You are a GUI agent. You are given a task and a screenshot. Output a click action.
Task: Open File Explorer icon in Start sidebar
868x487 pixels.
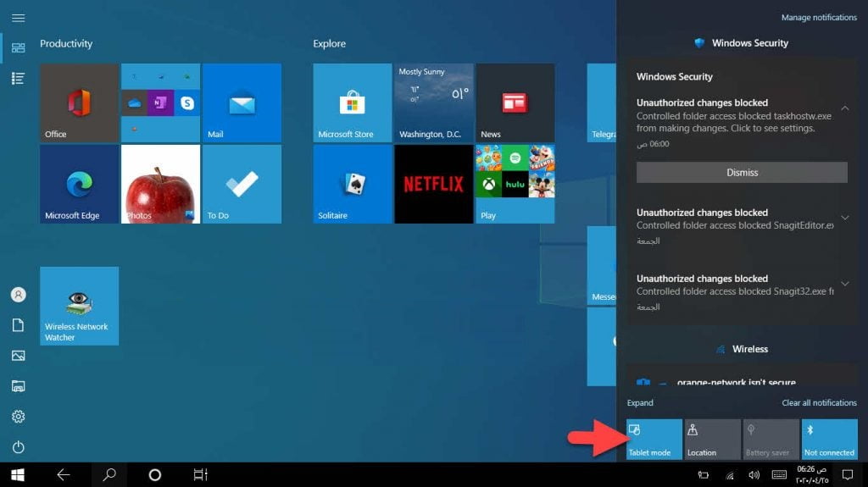[x=19, y=386]
